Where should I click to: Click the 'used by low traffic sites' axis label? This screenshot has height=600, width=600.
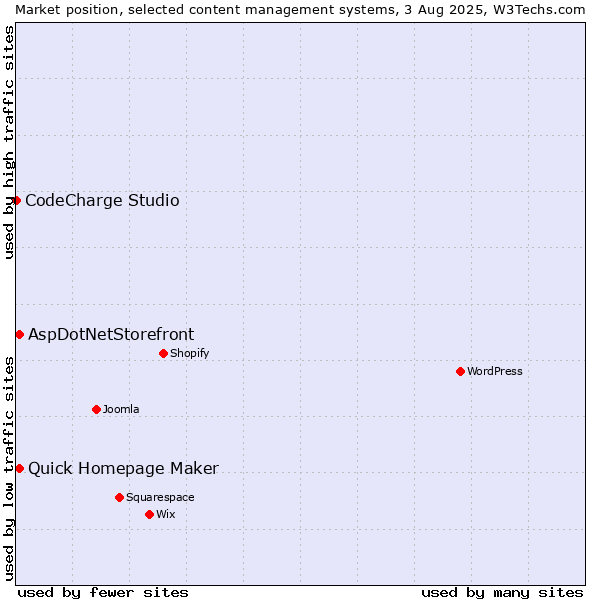click(8, 469)
